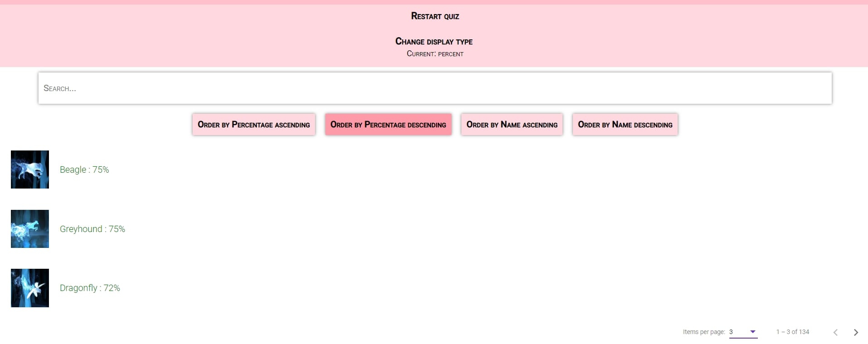Open the Items per page dropdown
868x344 pixels.
743,332
